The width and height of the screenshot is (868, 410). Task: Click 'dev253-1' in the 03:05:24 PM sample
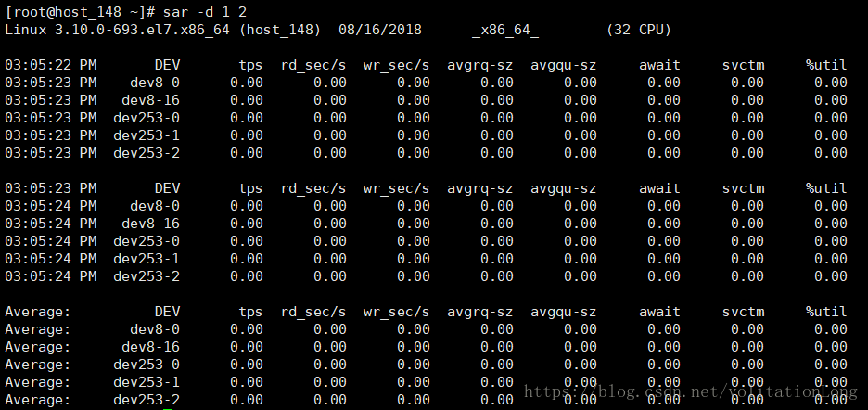pos(147,259)
